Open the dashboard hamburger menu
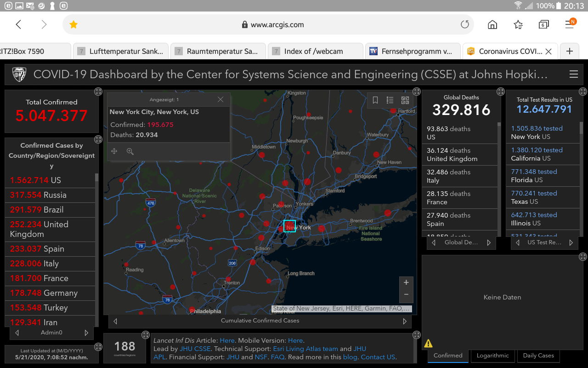The height and width of the screenshot is (368, 588). 573,74
